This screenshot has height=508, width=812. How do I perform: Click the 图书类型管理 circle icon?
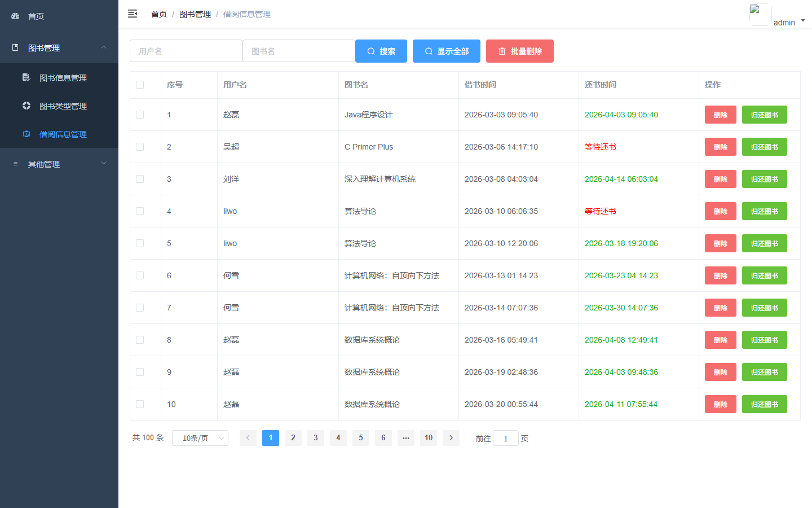[x=27, y=106]
